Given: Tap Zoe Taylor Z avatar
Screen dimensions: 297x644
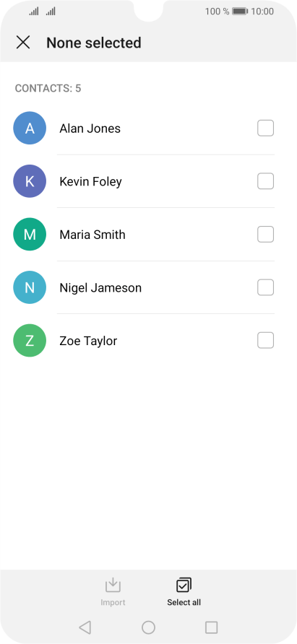Looking at the screenshot, I should tap(30, 341).
